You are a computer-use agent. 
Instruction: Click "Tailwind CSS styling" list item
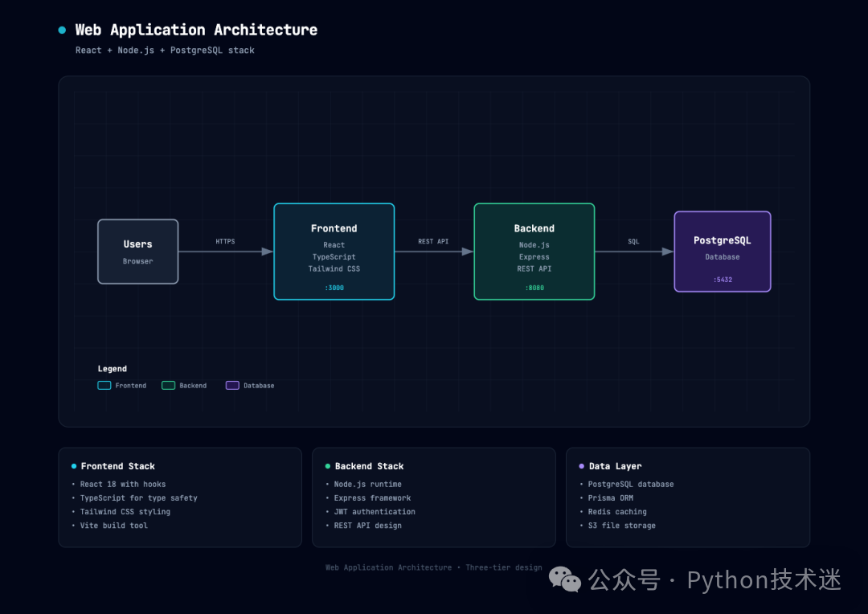(x=125, y=512)
